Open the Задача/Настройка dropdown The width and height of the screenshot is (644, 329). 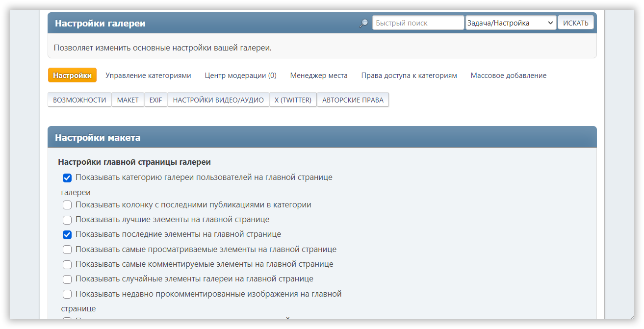[x=511, y=23]
